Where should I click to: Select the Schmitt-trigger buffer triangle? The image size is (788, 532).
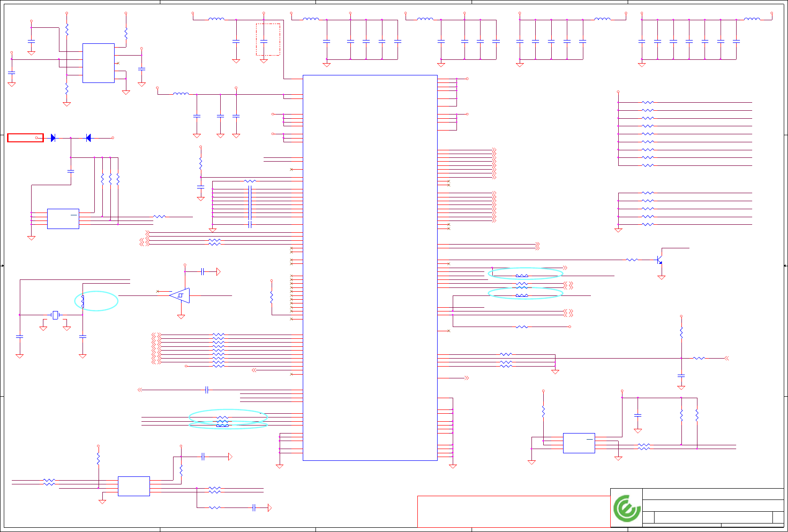tap(180, 295)
